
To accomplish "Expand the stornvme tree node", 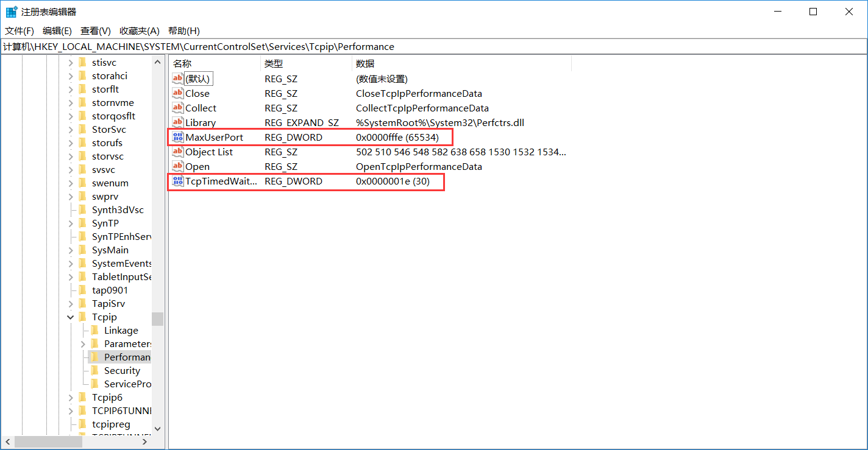I will tap(71, 102).
